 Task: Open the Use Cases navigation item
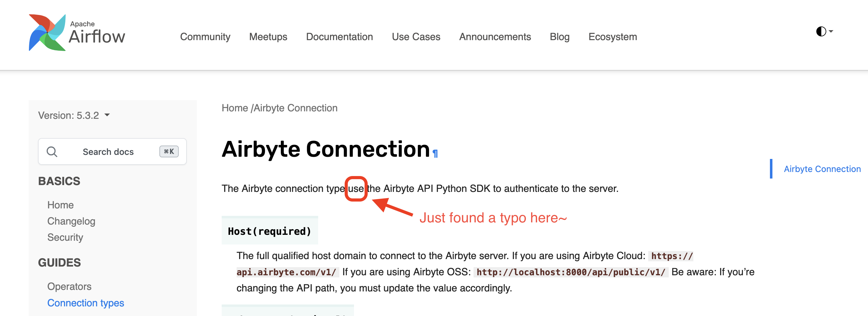point(416,37)
